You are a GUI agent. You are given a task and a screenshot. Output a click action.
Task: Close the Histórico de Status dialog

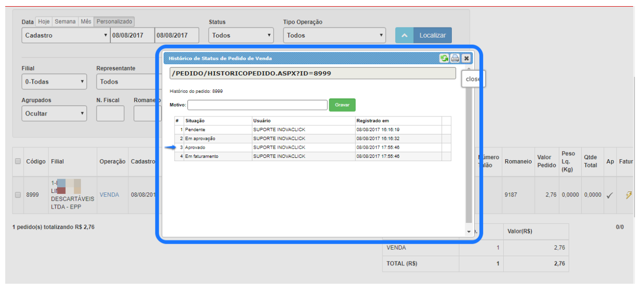coord(466,58)
